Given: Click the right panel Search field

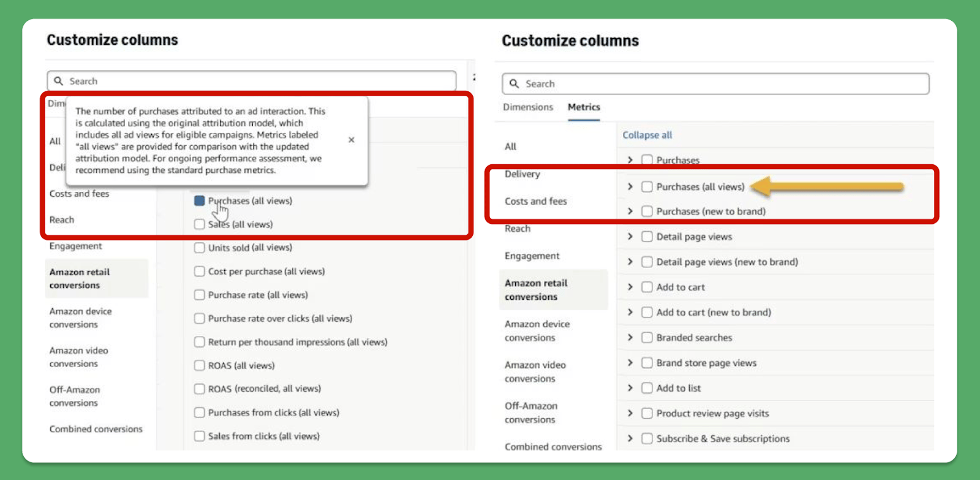Looking at the screenshot, I should tap(715, 83).
